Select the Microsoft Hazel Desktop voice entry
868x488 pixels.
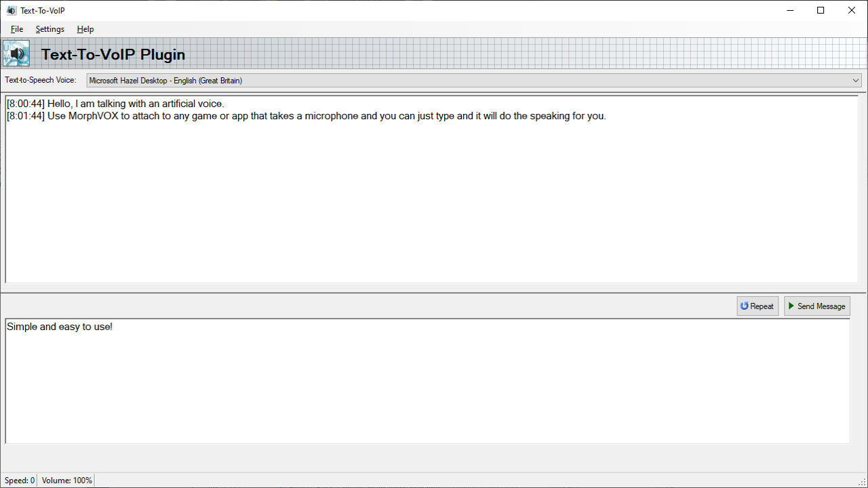click(165, 80)
